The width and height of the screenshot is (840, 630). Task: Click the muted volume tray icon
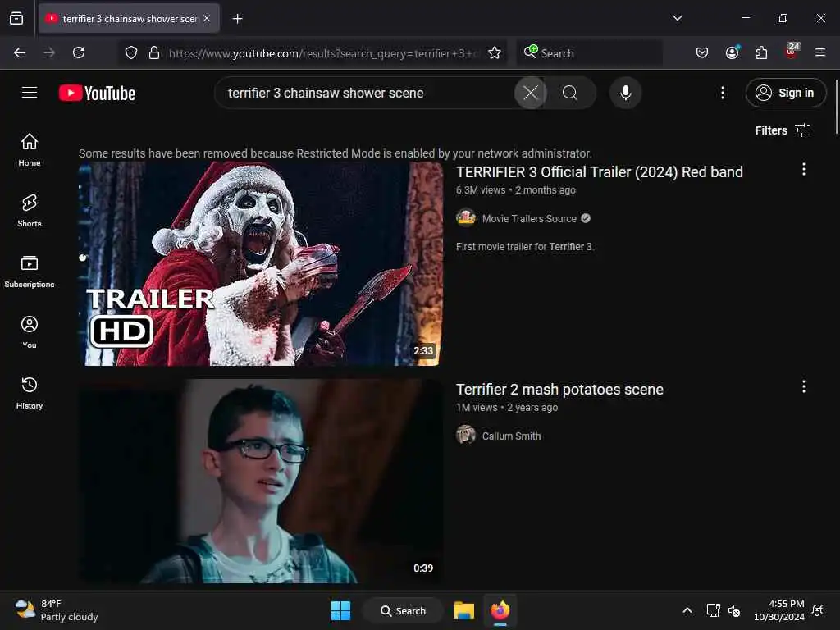coord(734,610)
